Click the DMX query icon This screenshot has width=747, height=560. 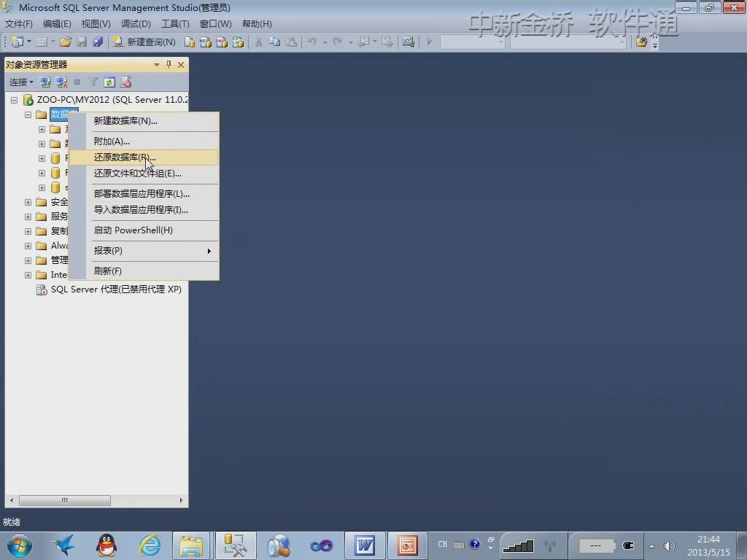[x=222, y=42]
